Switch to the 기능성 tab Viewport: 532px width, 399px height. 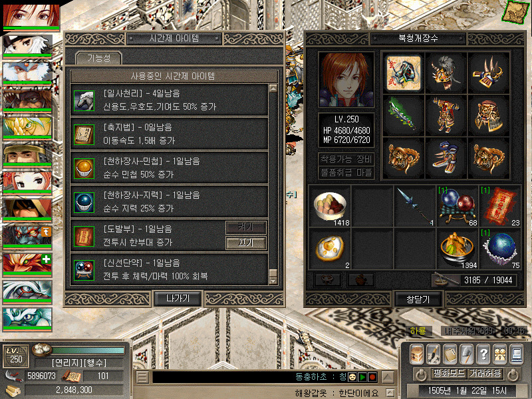tap(98, 58)
